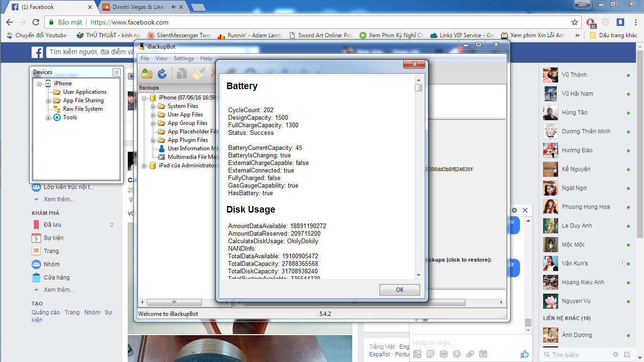Image resolution: width=644 pixels, height=362 pixels.
Task: Expand App File Sharing in Devices
Action: tap(49, 101)
